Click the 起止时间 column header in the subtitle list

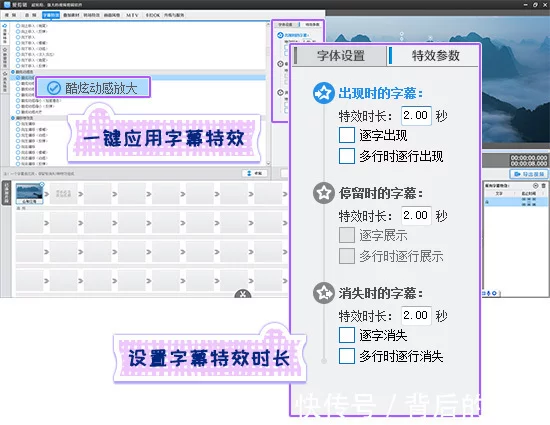coord(529,193)
